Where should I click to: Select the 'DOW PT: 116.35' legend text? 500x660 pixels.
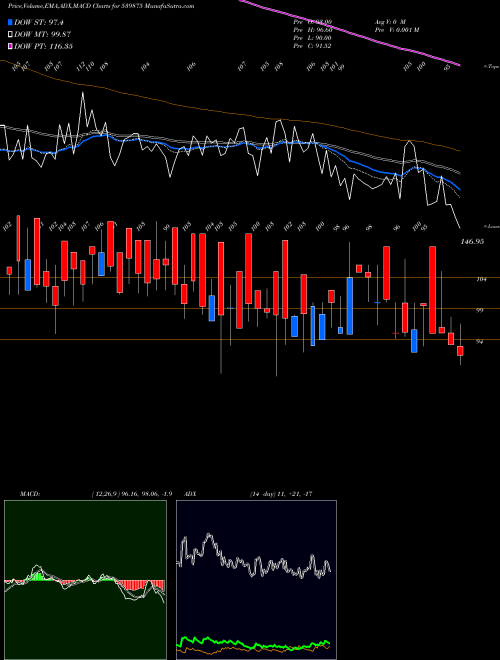point(43,46)
